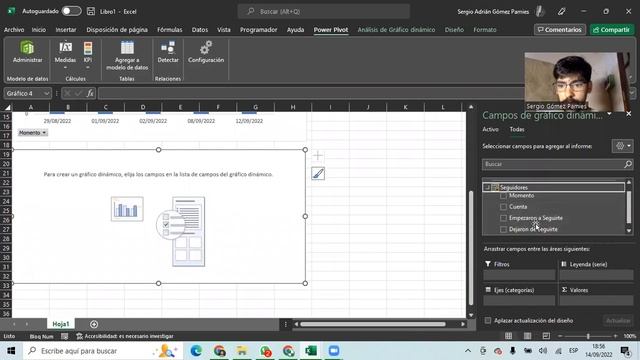Switch to the Fórmulas tab

(x=169, y=30)
